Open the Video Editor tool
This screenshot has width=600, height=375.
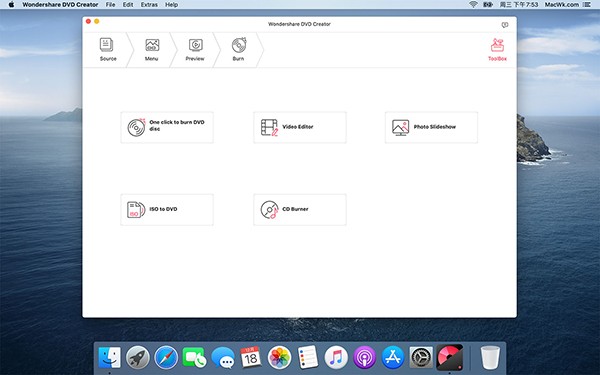click(300, 127)
